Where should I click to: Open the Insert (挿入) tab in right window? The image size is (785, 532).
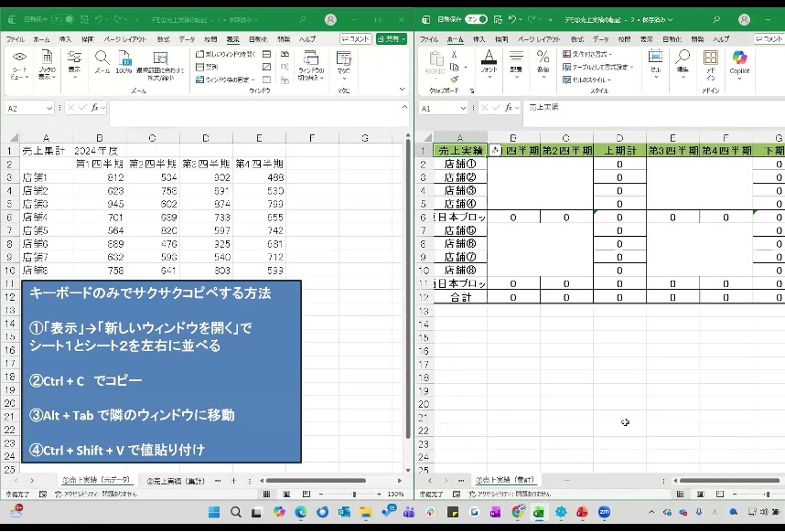tap(479, 39)
